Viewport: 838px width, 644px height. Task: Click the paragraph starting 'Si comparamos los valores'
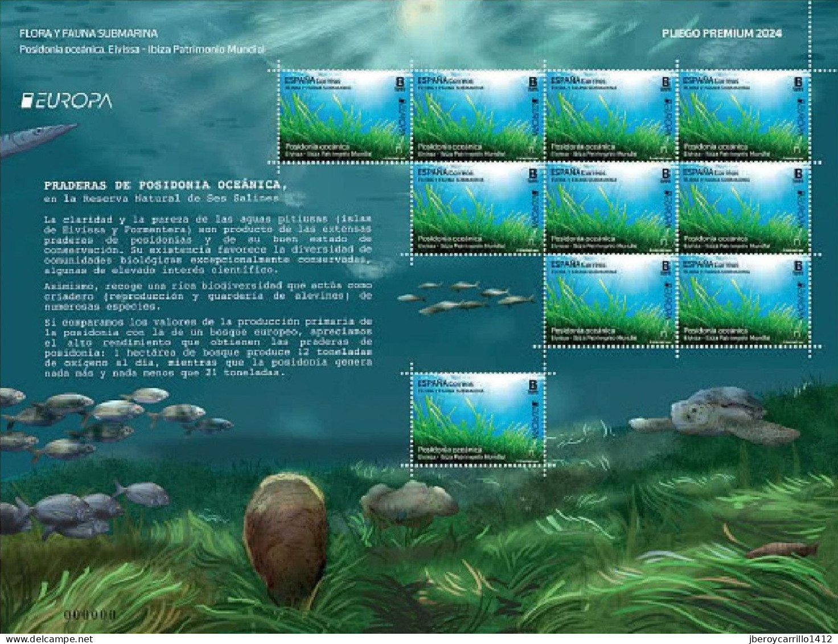click(x=208, y=347)
